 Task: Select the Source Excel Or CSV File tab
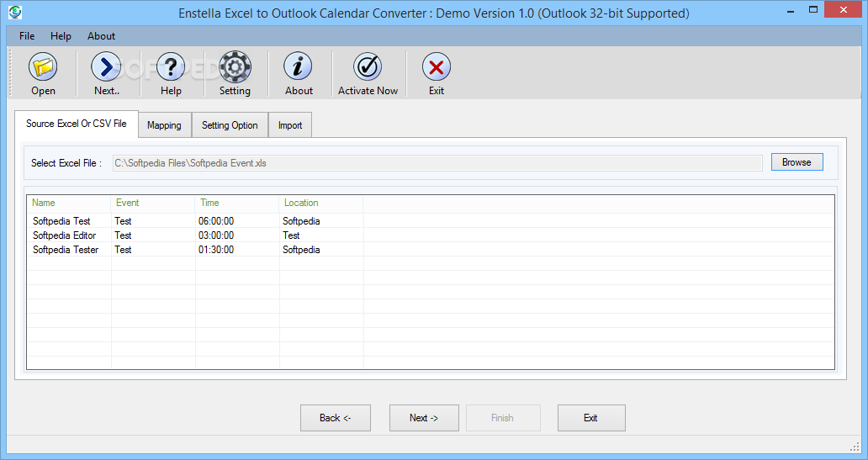tap(77, 124)
